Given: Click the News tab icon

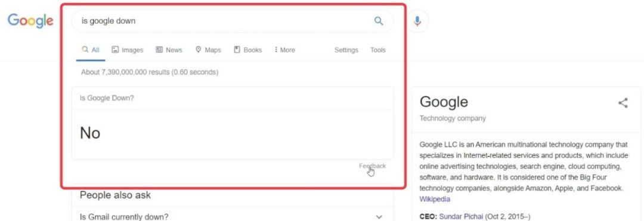Looking at the screenshot, I should coord(159,50).
